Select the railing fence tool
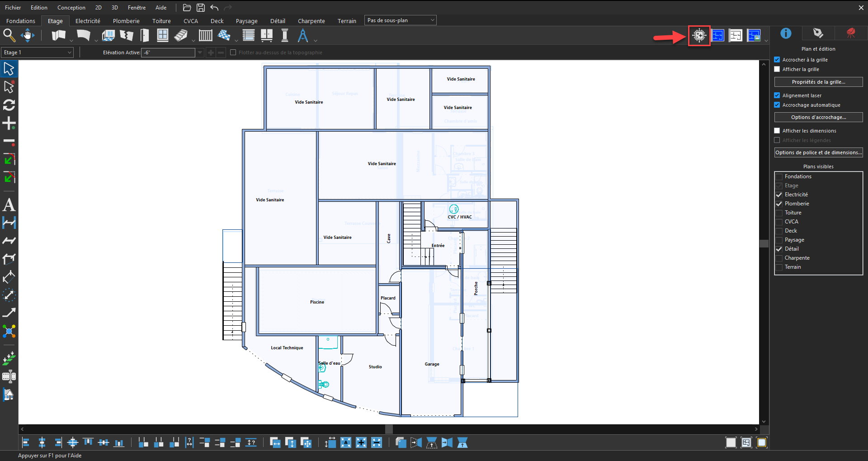Viewport: 868px width, 461px height. pos(206,35)
